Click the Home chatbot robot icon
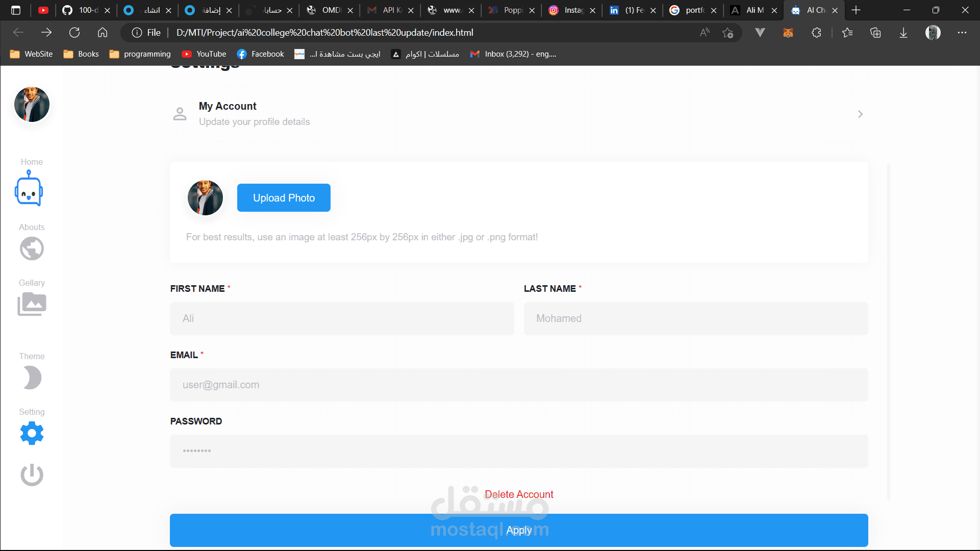This screenshot has height=551, width=980. pos(29,189)
